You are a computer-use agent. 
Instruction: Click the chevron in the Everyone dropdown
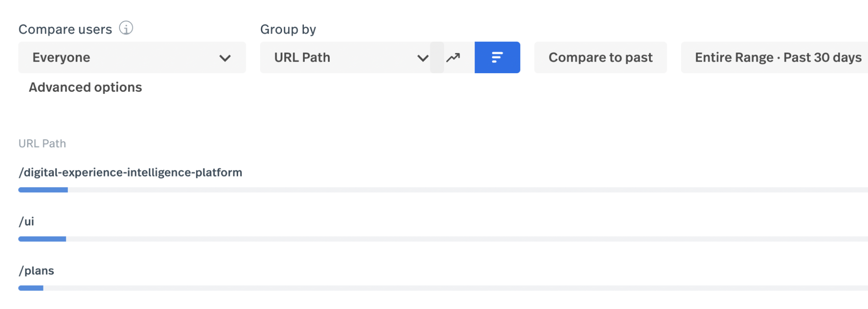point(225,58)
